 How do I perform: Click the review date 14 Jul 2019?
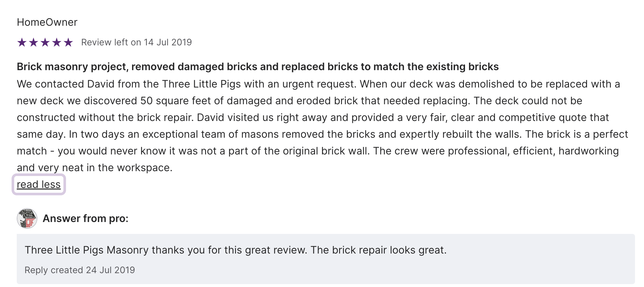[167, 42]
